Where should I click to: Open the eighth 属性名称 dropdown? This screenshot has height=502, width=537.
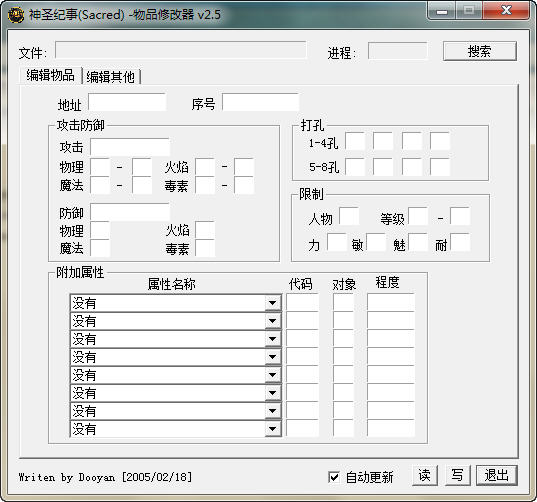(273, 429)
